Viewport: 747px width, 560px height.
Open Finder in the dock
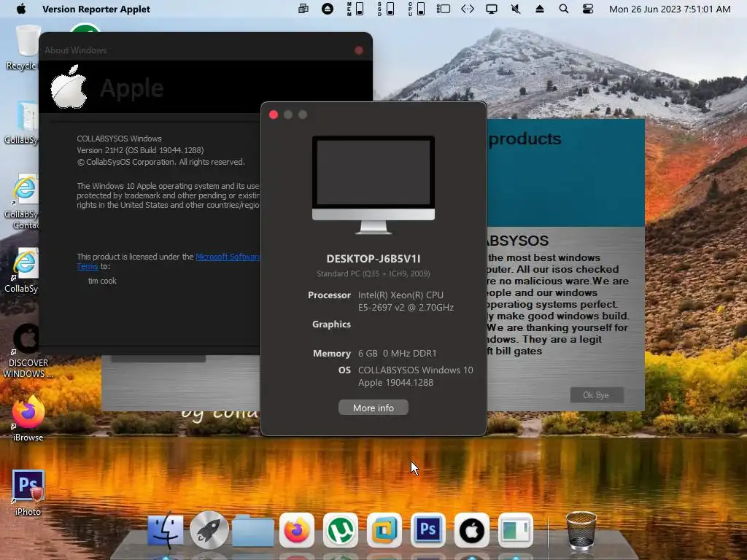pos(165,530)
